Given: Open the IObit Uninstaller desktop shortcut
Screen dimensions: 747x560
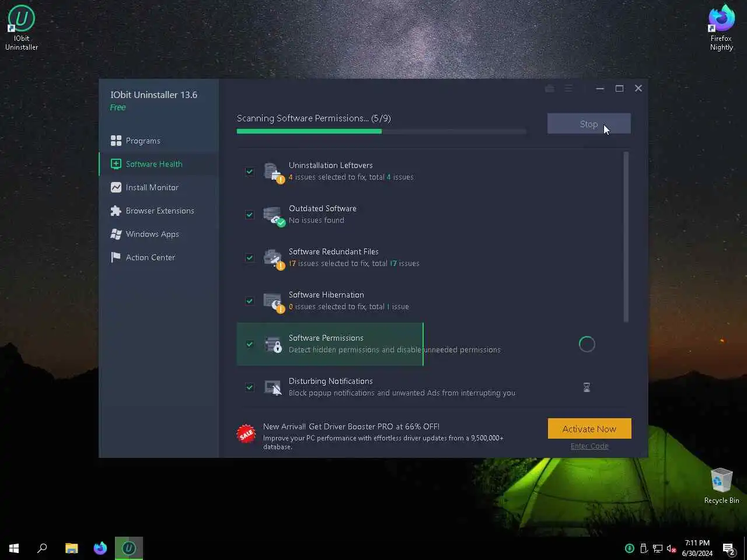Looking at the screenshot, I should (22, 27).
